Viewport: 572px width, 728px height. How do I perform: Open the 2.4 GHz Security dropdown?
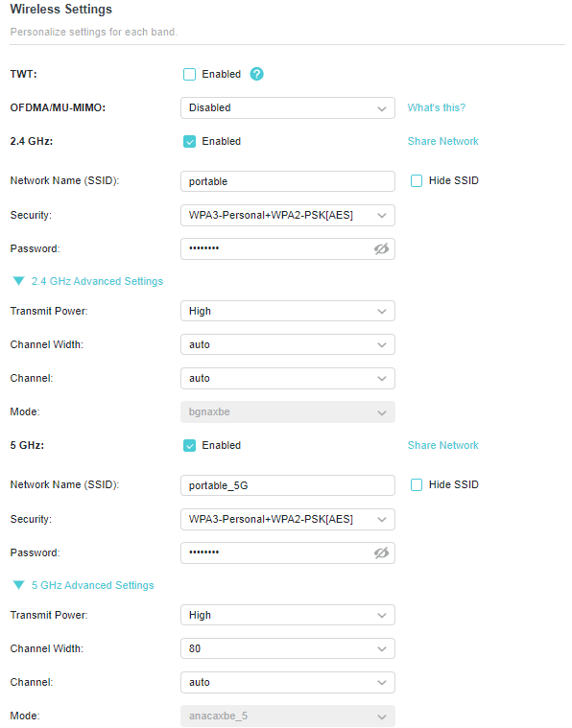[x=288, y=216]
